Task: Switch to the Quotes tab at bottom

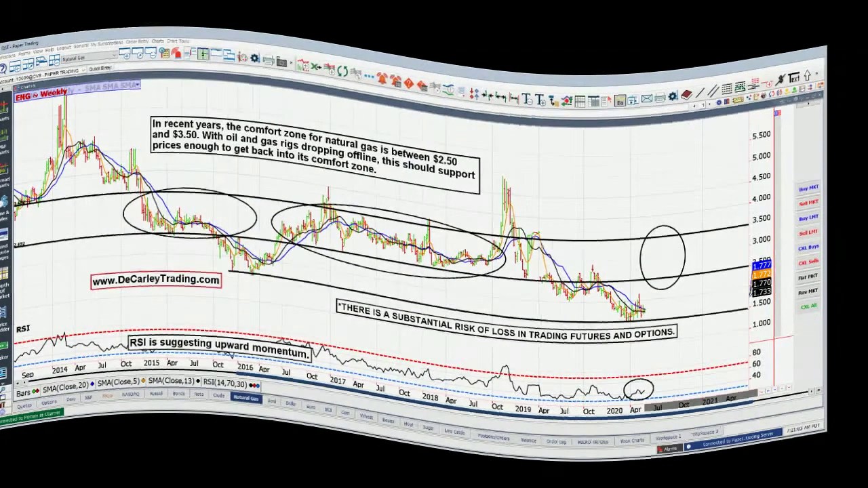Action: click(24, 405)
